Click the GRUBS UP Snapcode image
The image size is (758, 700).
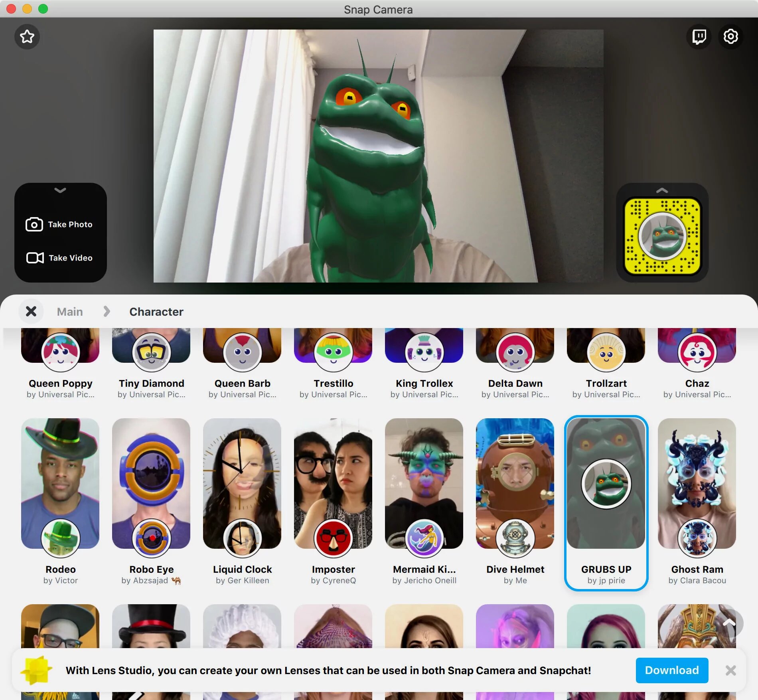click(x=662, y=237)
